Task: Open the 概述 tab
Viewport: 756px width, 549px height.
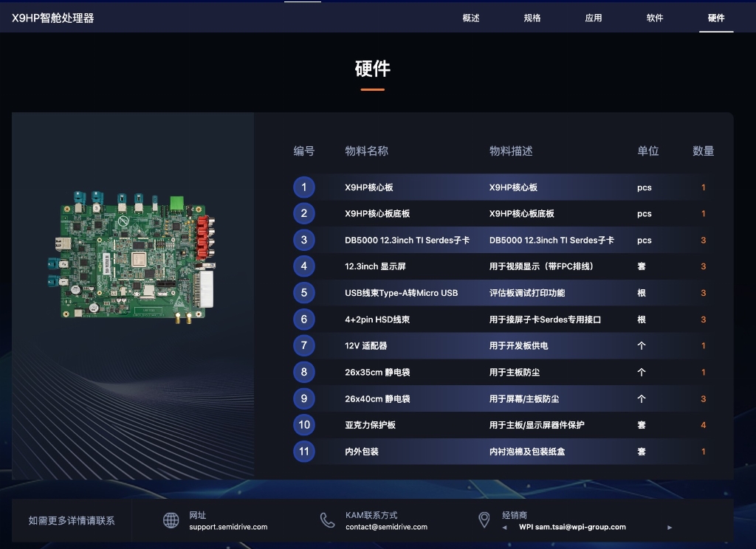Action: (470, 18)
